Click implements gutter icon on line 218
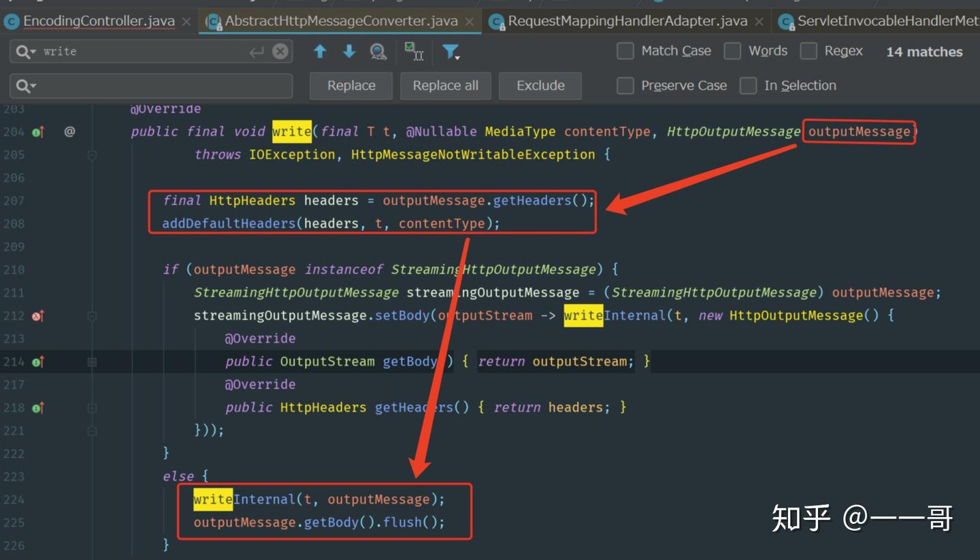Screen dimensions: 980x560 [38, 408]
